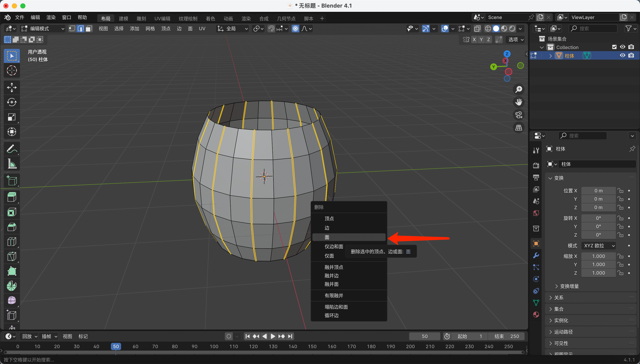640x364 pixels.
Task: Open the Modifiers wrench properties tab
Action: point(536,256)
